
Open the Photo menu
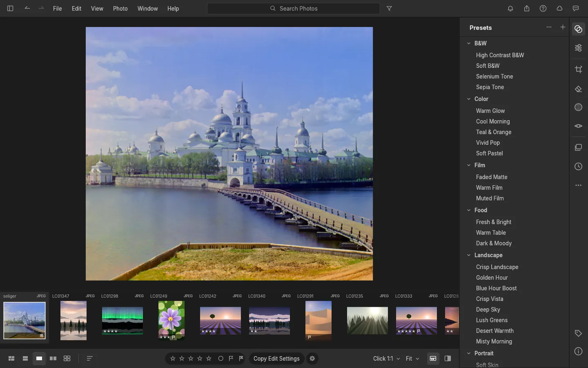(120, 8)
